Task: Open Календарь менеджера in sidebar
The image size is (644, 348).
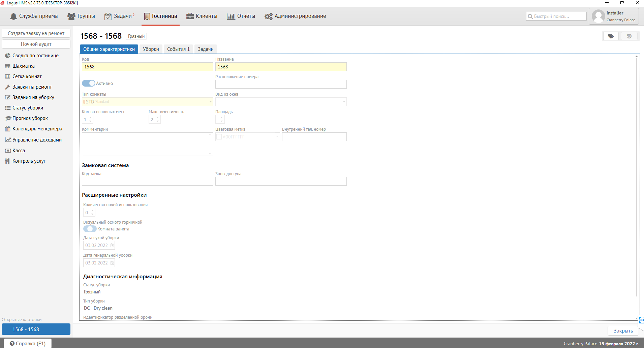Action: [37, 129]
